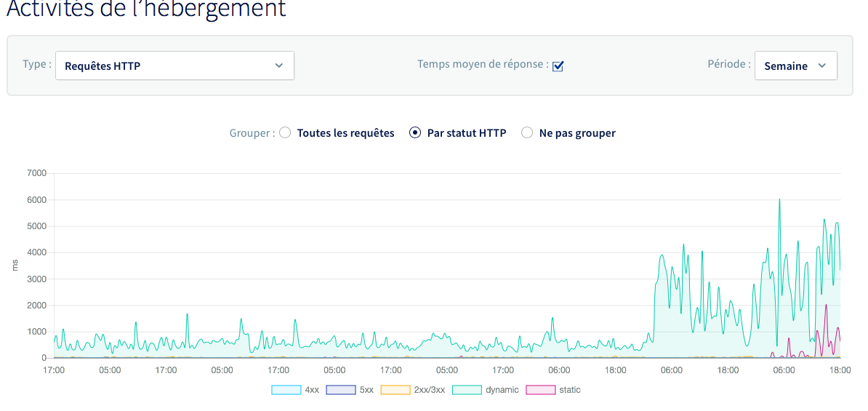Screen dimensions: 868x411
Task: Uncheck the Temps moyen de réponse checkbox
Action: click(558, 66)
